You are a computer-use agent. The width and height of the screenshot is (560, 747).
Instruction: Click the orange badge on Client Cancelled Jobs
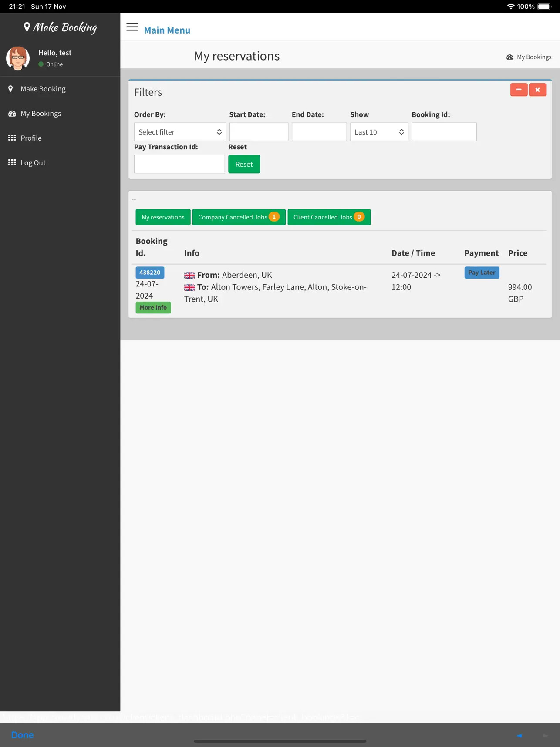359,217
